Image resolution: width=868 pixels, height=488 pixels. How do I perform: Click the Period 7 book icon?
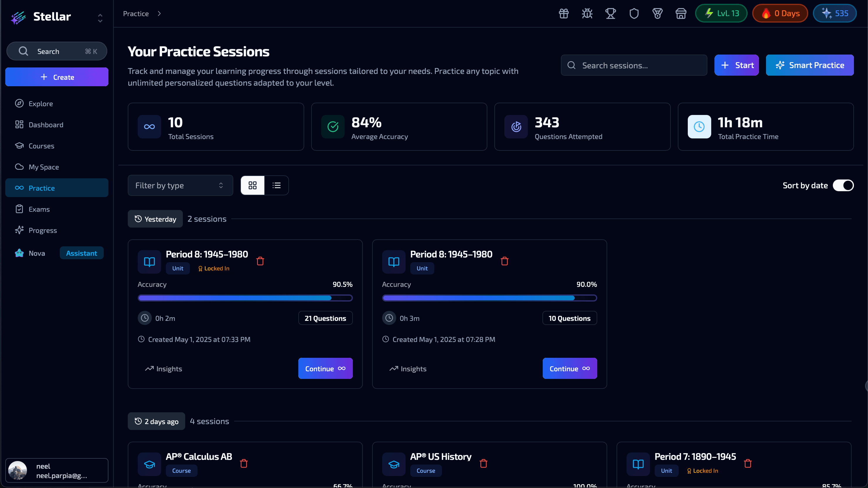click(638, 464)
